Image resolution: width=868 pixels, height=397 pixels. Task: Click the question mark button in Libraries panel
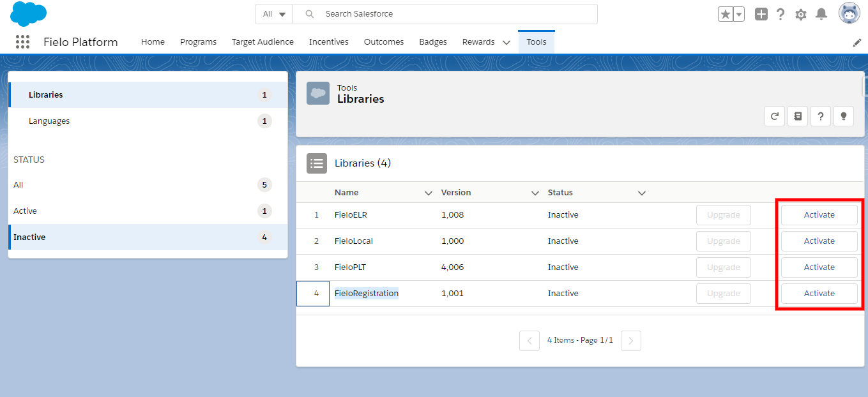click(821, 116)
